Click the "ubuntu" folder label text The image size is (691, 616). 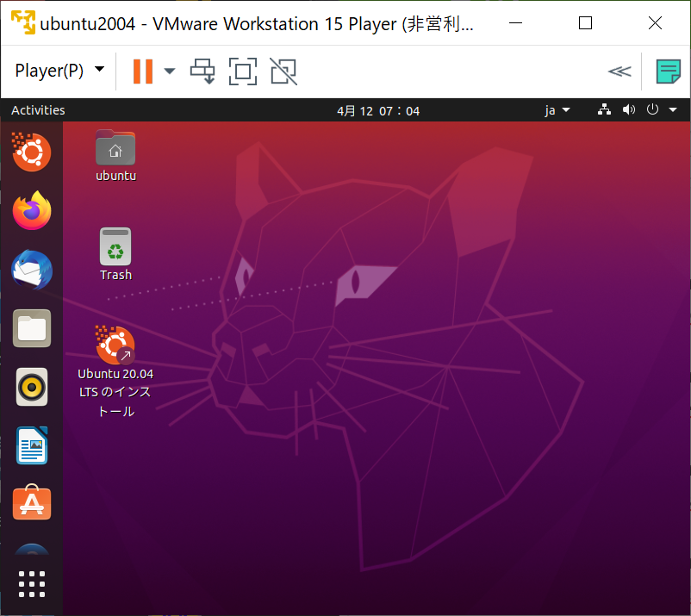(116, 176)
